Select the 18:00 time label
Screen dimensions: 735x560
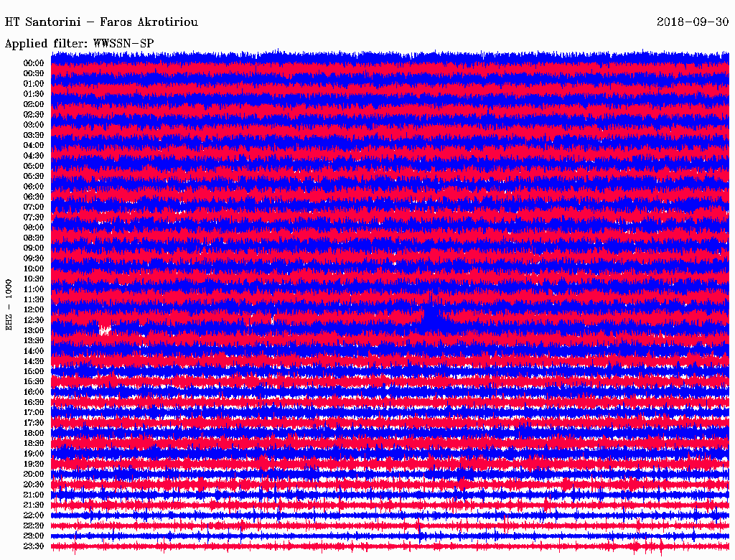pyautogui.click(x=34, y=433)
